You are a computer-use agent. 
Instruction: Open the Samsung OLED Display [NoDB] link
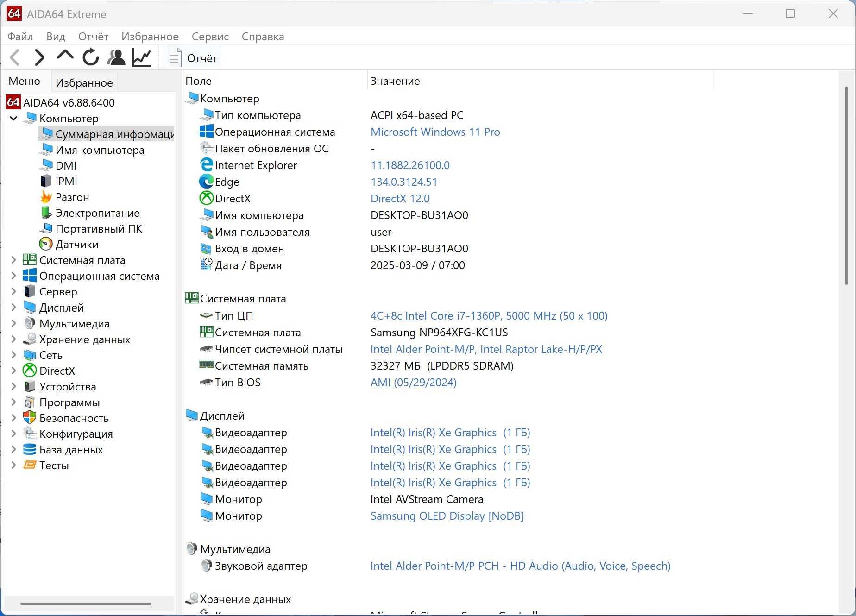point(447,515)
